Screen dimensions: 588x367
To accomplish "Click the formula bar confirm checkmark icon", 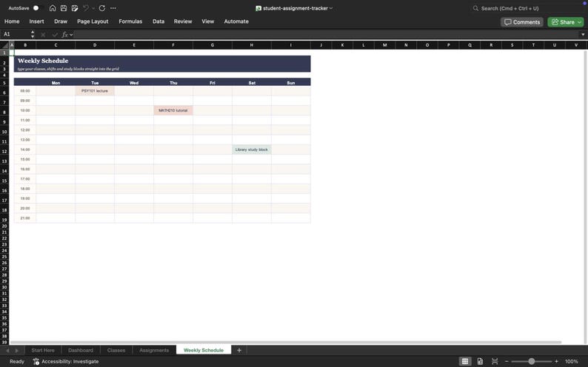I will tap(55, 35).
